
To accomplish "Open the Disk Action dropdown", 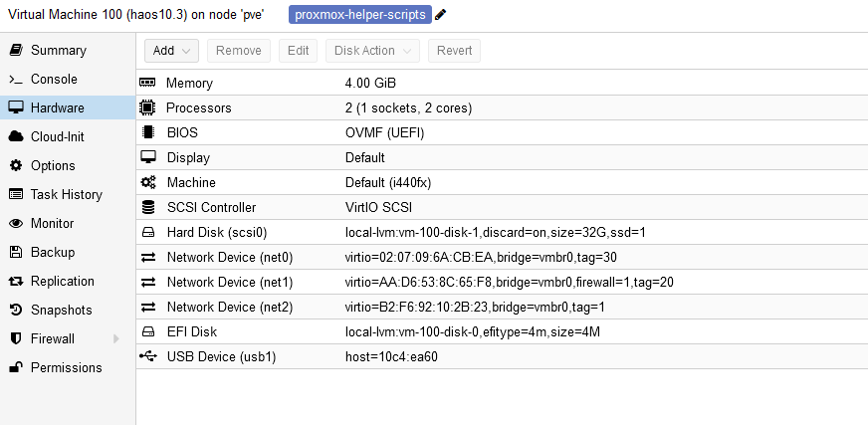I will 372,51.
